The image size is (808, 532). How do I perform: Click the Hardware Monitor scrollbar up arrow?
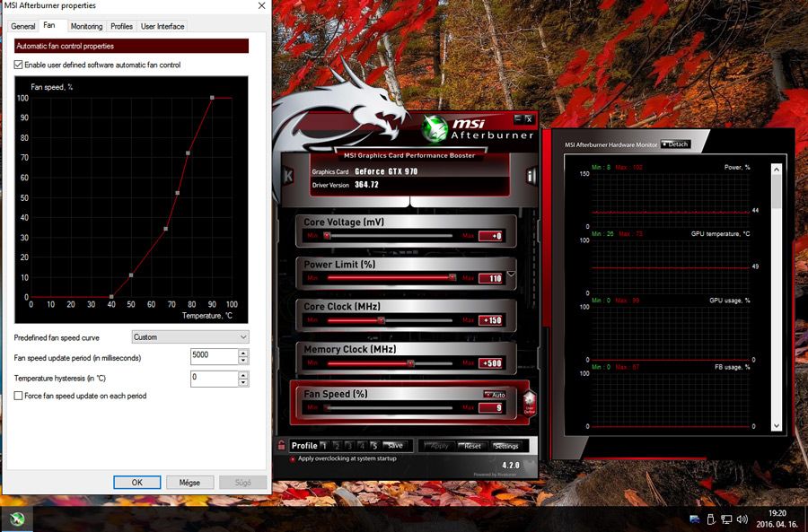(x=777, y=169)
